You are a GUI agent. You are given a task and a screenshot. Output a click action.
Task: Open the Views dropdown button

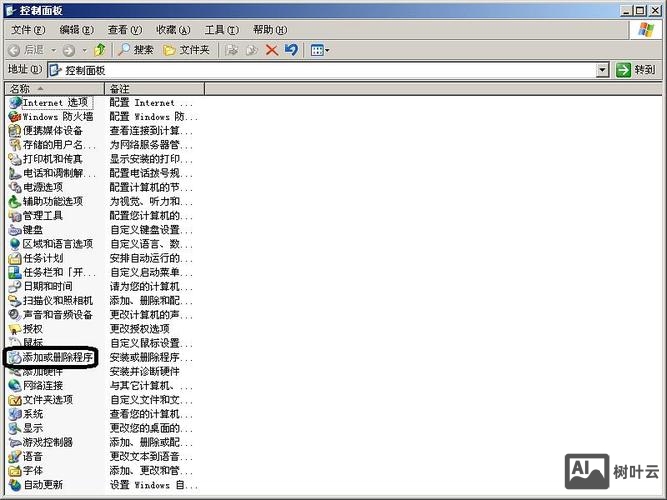tap(320, 50)
